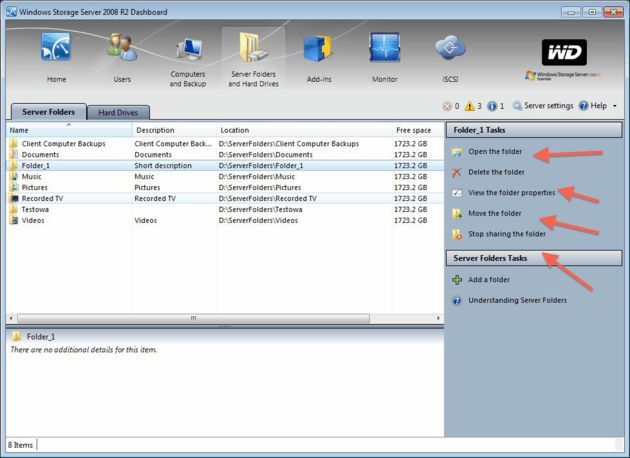
Task: Open the Monitor section icon
Action: [385, 47]
